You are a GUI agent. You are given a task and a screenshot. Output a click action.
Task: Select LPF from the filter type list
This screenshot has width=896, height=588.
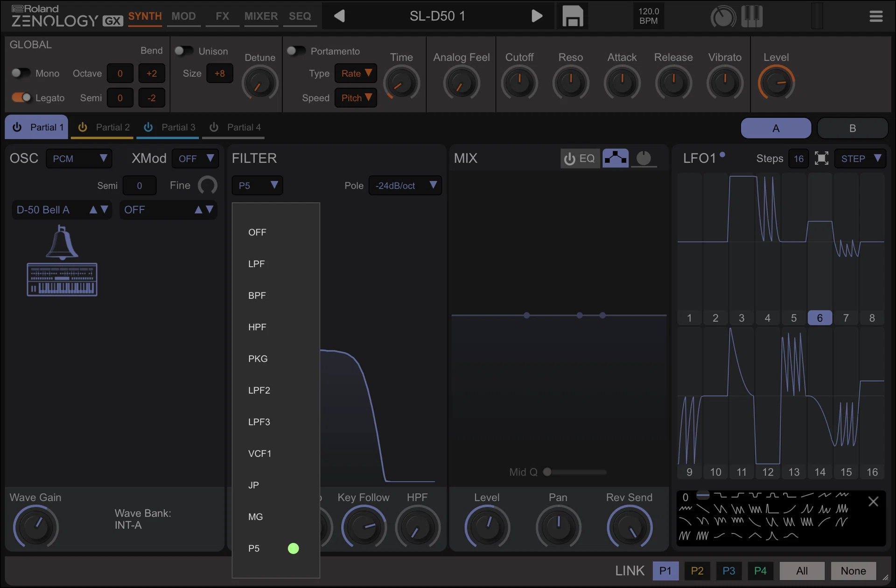[276, 264]
